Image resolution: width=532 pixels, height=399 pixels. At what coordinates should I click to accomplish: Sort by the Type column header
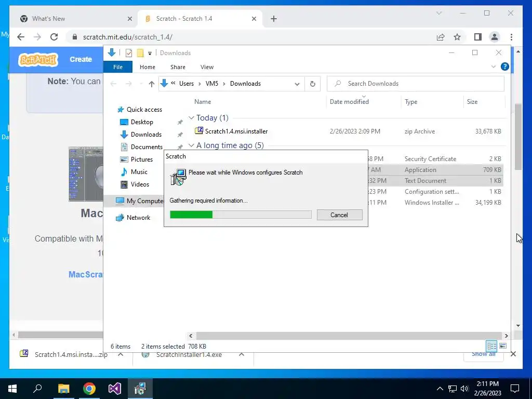point(411,102)
